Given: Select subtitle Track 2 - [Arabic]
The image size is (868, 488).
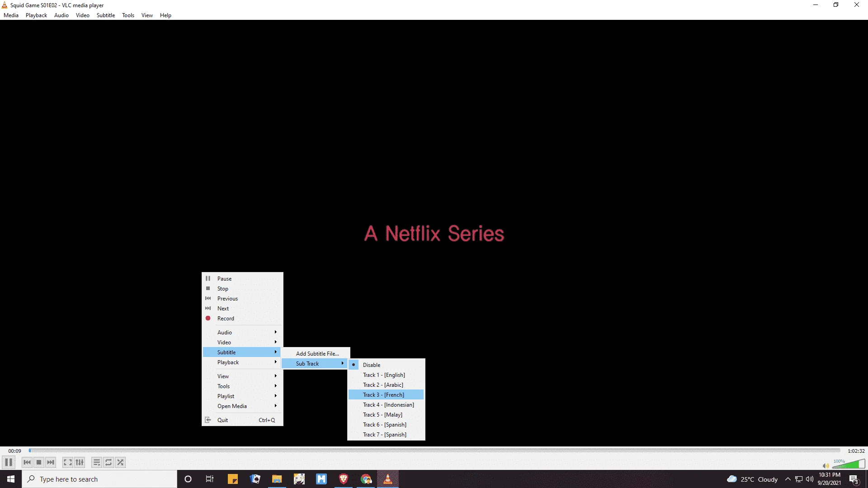Looking at the screenshot, I should click(x=386, y=385).
